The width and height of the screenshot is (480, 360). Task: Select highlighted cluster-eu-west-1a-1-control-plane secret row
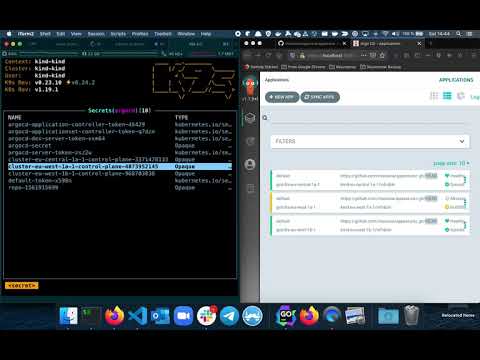tap(120, 166)
